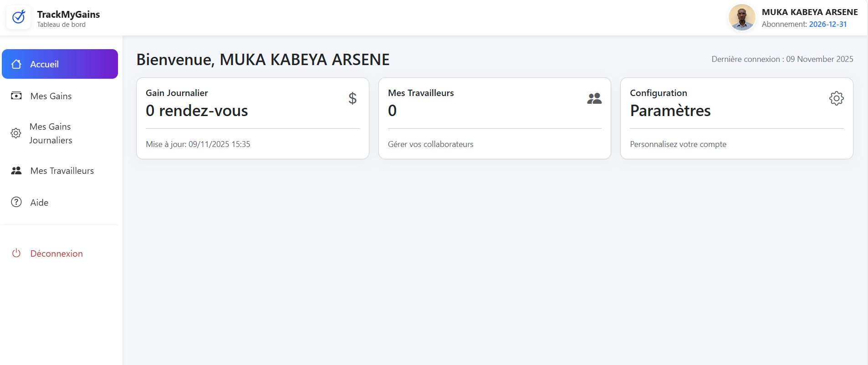Select Mes Travailleurs in the sidebar

click(62, 171)
